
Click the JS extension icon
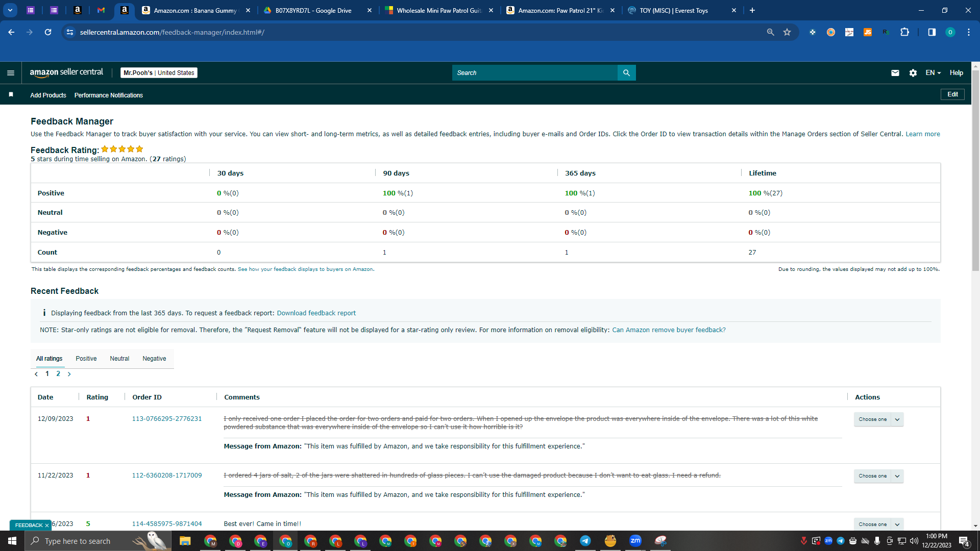coord(867,32)
